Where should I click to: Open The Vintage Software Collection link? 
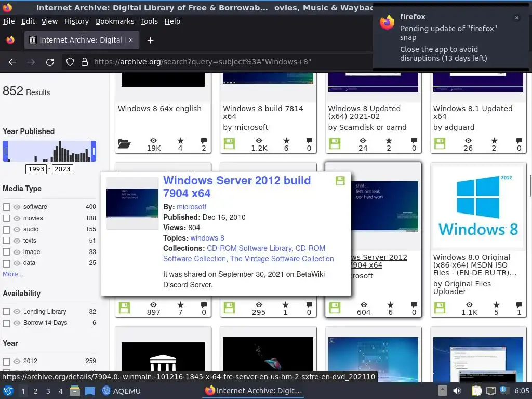pyautogui.click(x=282, y=259)
